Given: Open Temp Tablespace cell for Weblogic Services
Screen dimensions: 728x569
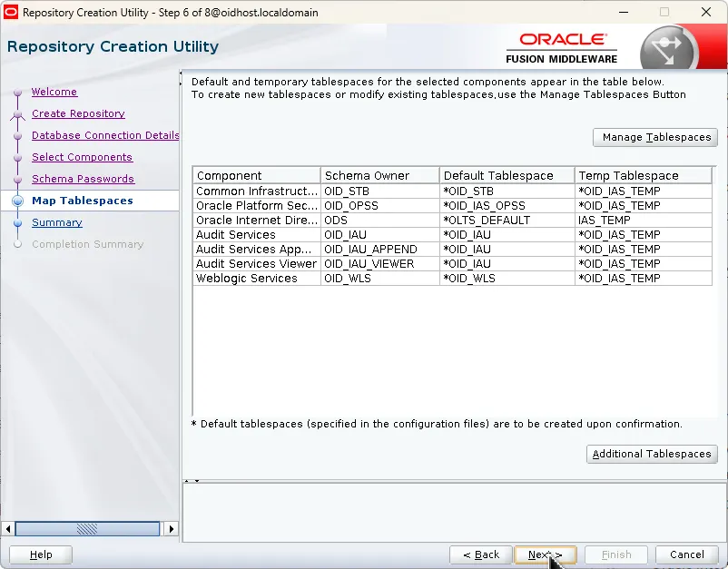Looking at the screenshot, I should coord(643,279).
